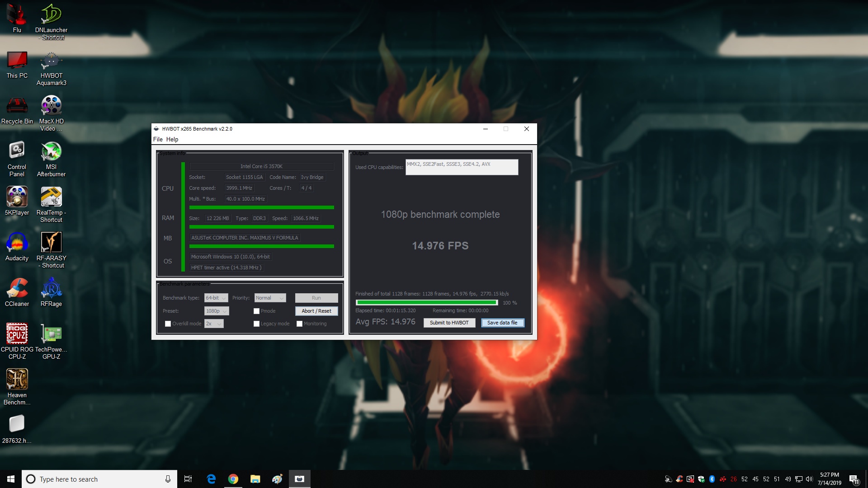Image resolution: width=868 pixels, height=488 pixels.
Task: Open DNLauncher shortcut on desktop
Action: [x=51, y=21]
